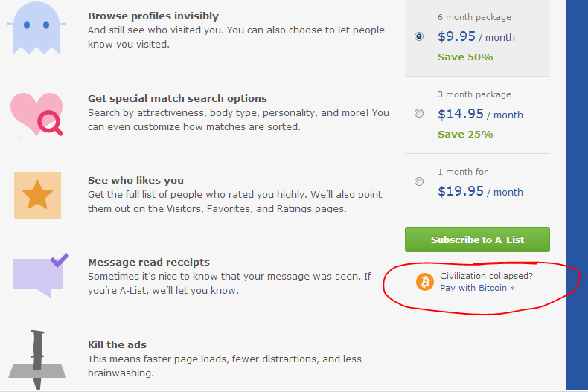588x392 pixels.
Task: Open the Pay with Bitcoin link
Action: (477, 288)
